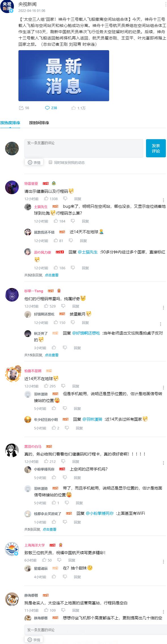The image size is (167, 644).
Task: Select 按热度排序 tab
Action: (10, 123)
